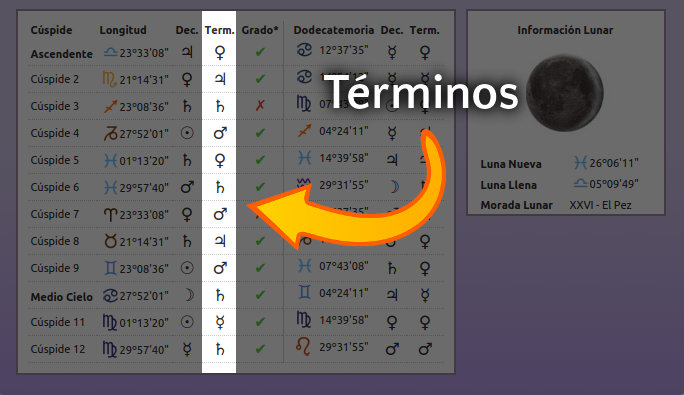684x395 pixels.
Task: Click the Cúspide column header
Action: tap(51, 30)
